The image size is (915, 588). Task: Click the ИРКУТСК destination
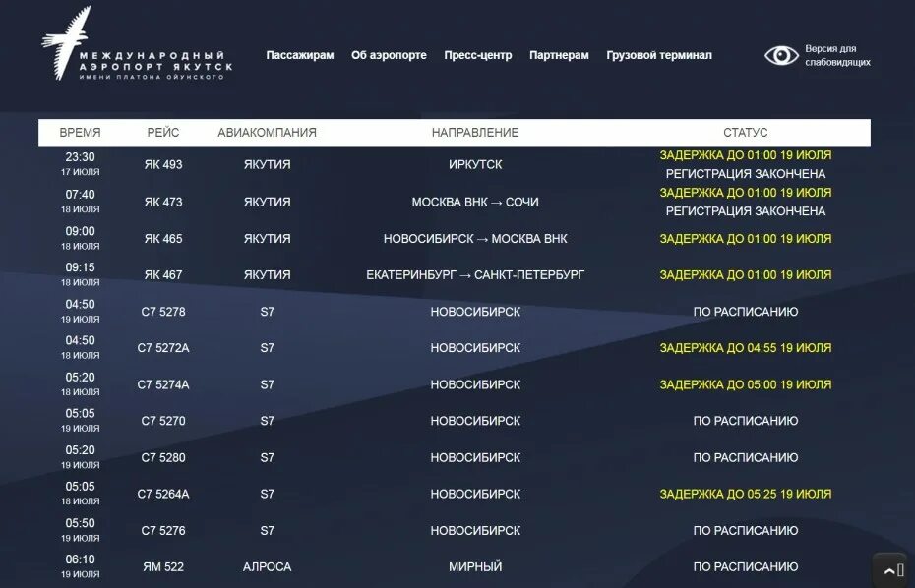(475, 164)
